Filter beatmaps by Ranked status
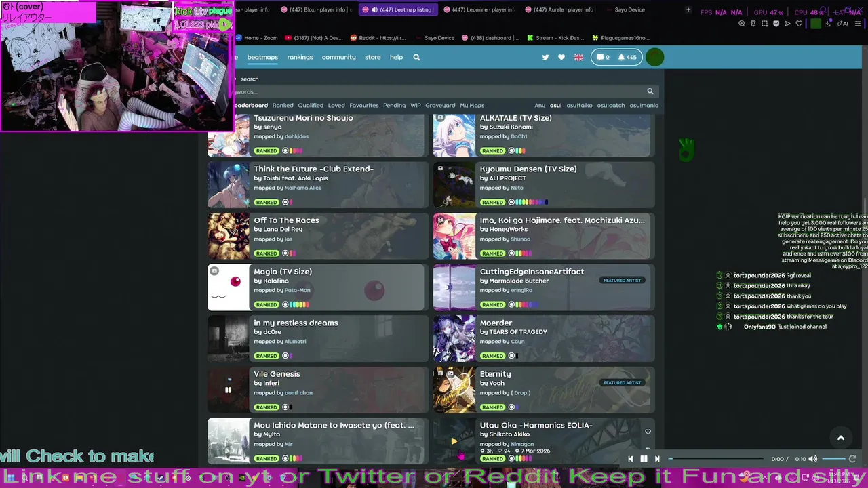 pos(283,106)
